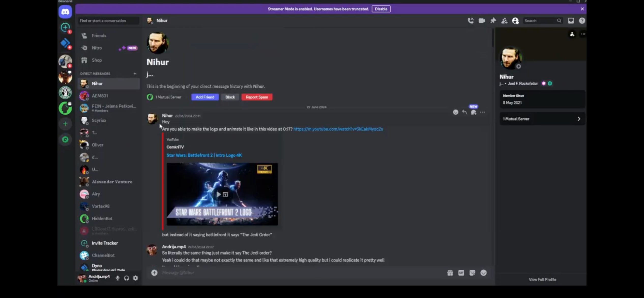Open the sticker picker

[x=472, y=273]
